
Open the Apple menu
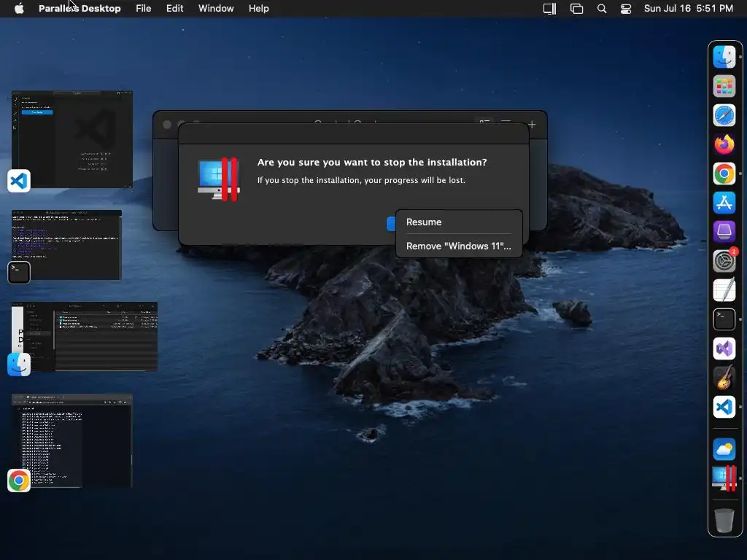(x=19, y=9)
